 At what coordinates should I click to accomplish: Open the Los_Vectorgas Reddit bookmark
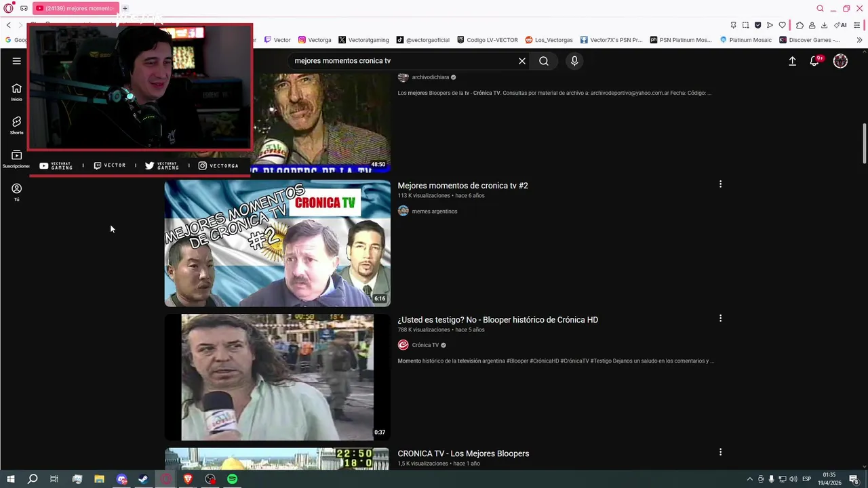(x=549, y=40)
